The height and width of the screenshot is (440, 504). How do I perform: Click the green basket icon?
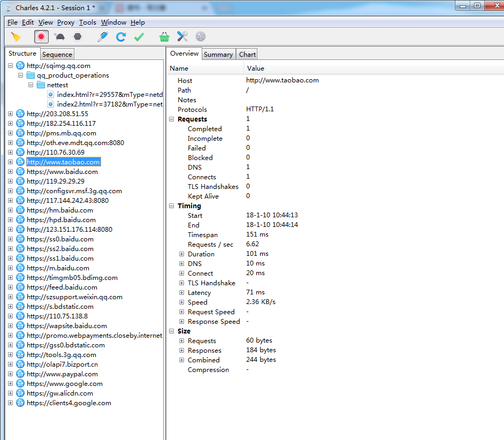click(164, 37)
